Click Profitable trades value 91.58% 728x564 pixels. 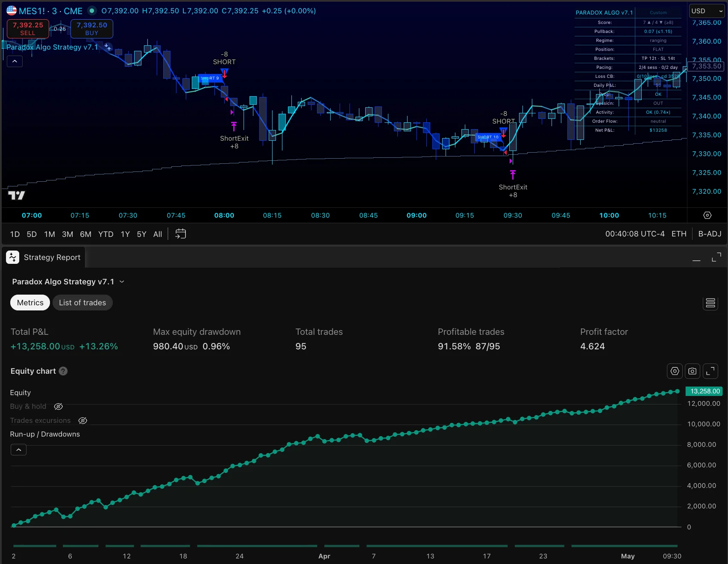[454, 346]
